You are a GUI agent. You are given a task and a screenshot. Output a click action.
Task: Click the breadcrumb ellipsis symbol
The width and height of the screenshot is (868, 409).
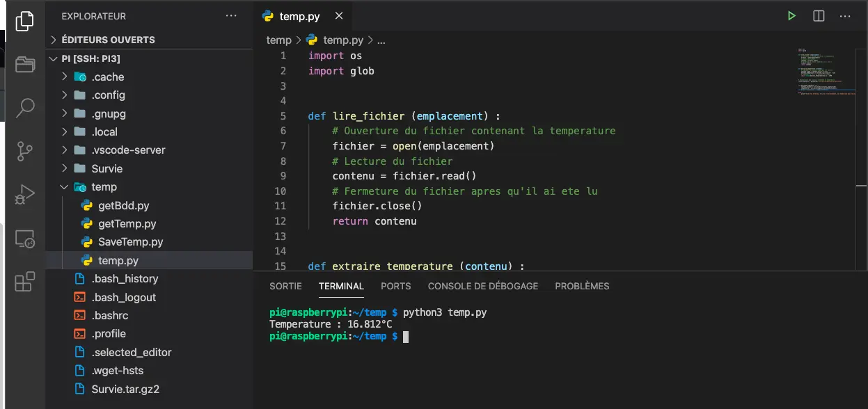[x=381, y=40]
